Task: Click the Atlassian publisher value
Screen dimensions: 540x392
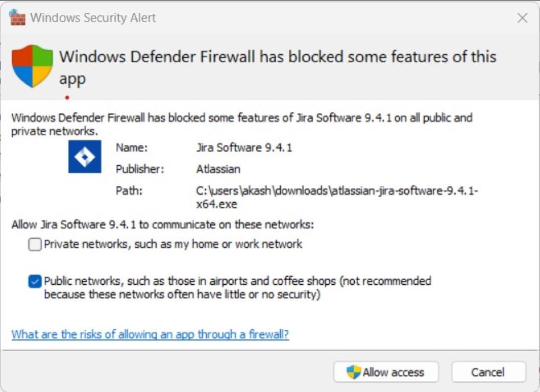Action: 218,169
